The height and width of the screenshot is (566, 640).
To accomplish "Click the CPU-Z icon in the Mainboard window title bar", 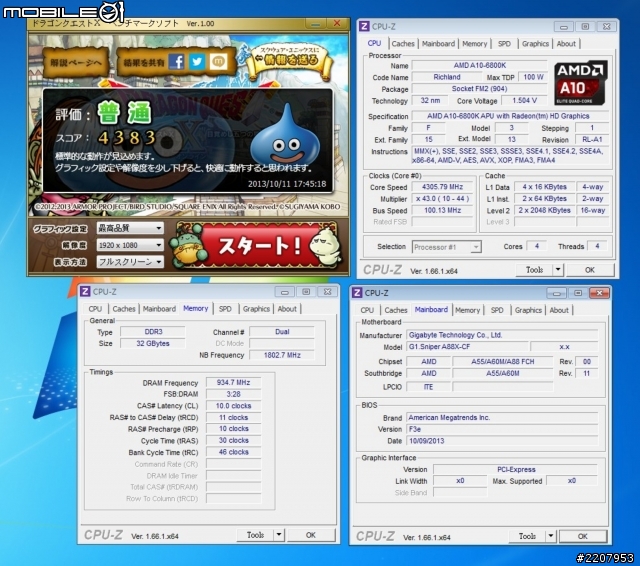I will [357, 293].
